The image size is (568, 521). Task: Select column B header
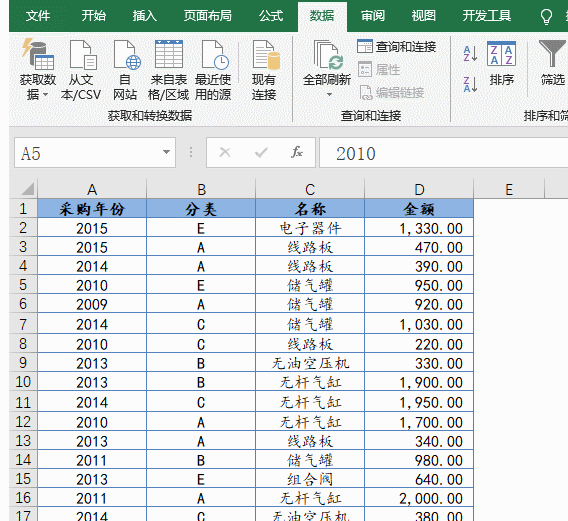201,189
